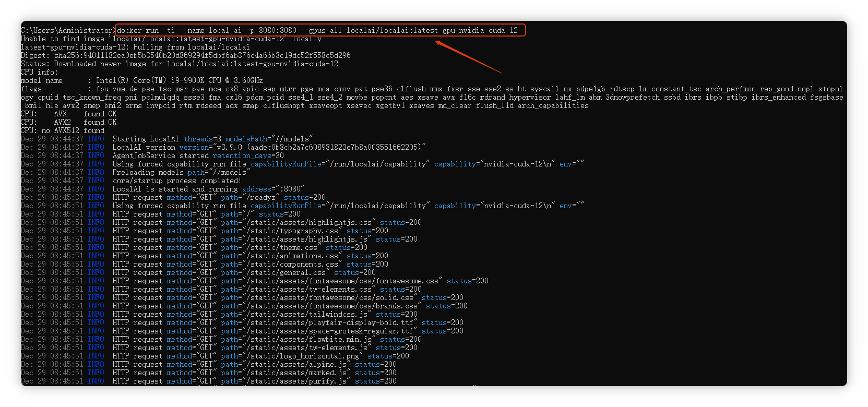Click the theme.css request line

[x=194, y=247]
